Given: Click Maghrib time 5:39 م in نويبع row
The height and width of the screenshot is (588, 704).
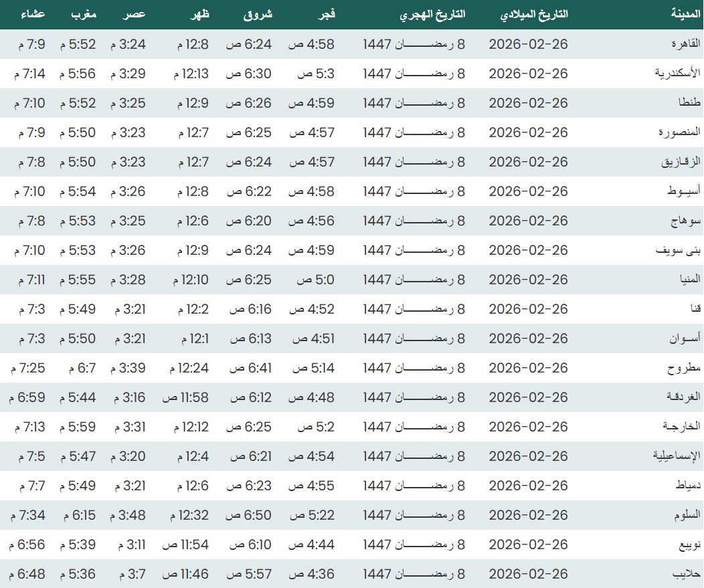Looking at the screenshot, I should tap(77, 545).
